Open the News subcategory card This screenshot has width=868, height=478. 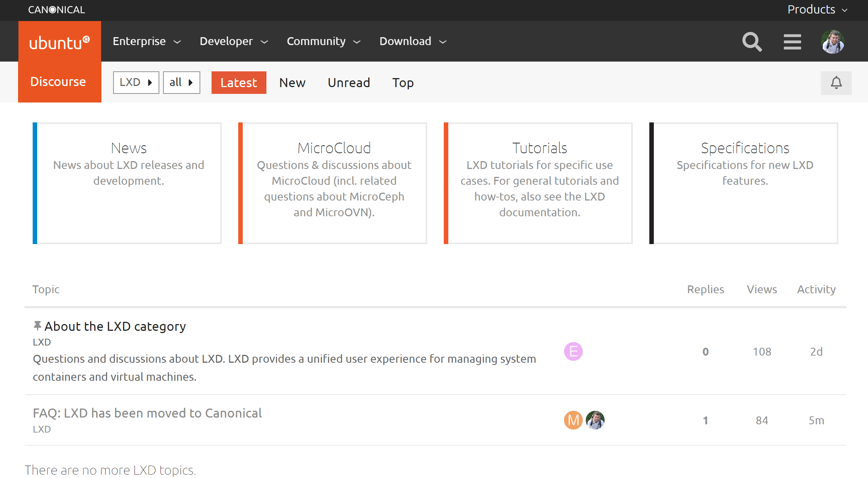pos(127,183)
